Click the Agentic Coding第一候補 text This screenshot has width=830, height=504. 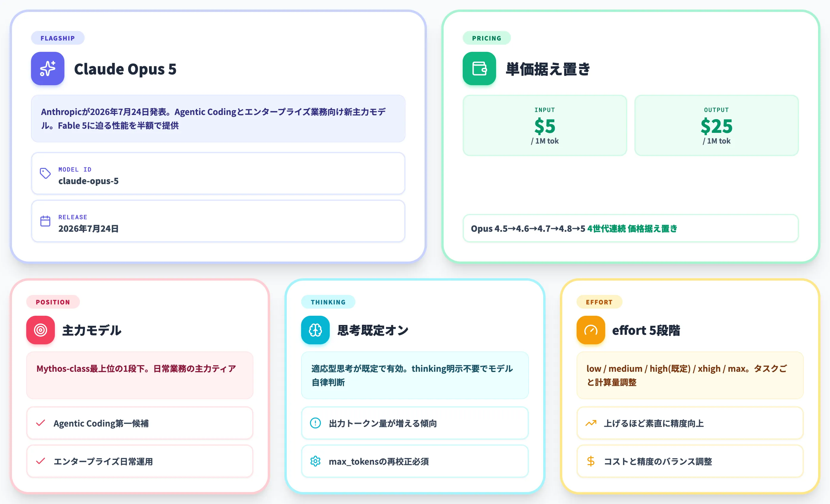click(101, 423)
